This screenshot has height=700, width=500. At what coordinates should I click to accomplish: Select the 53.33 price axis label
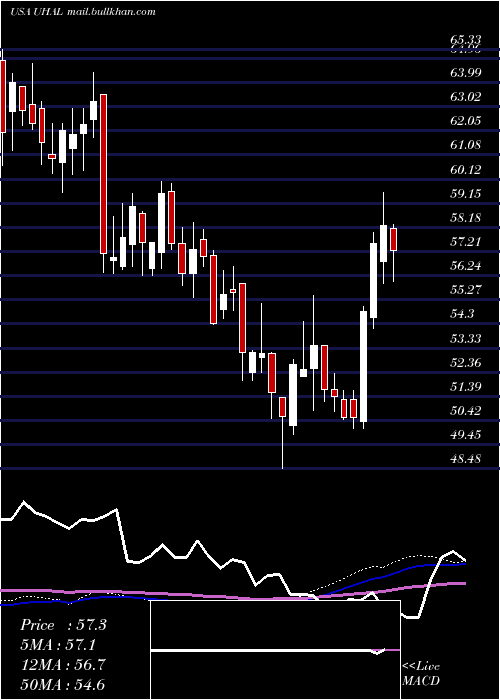(x=466, y=339)
